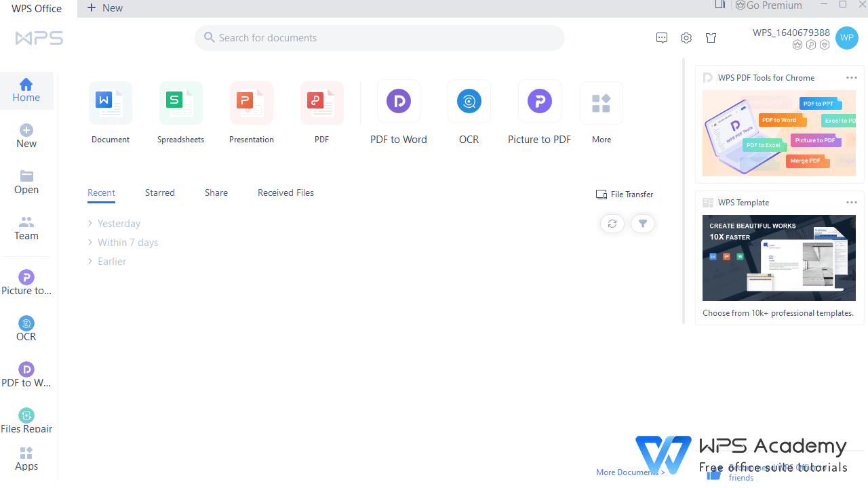Image resolution: width=868 pixels, height=488 pixels.
Task: Create a new Document
Action: tap(110, 112)
